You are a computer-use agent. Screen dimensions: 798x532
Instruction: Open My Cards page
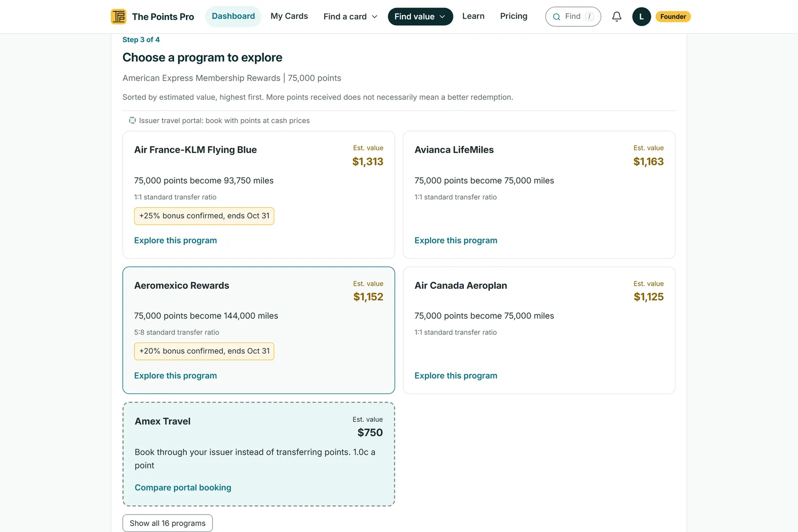click(x=289, y=16)
